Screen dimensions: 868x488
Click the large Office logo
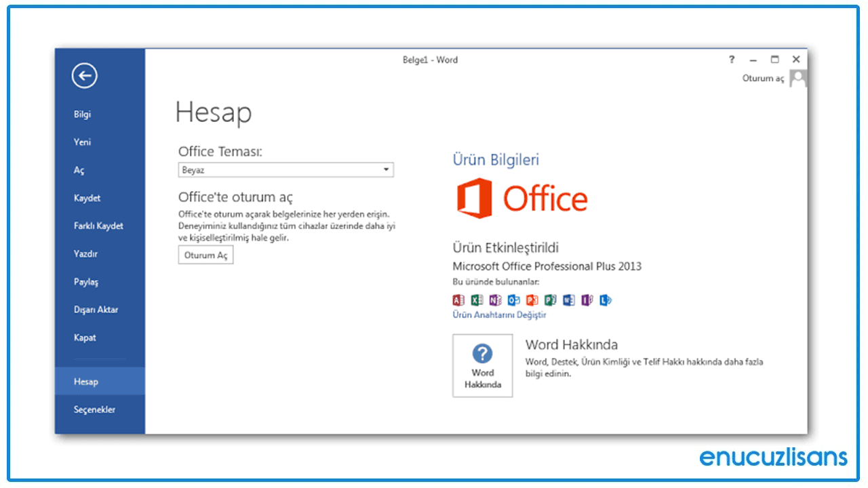tap(522, 199)
